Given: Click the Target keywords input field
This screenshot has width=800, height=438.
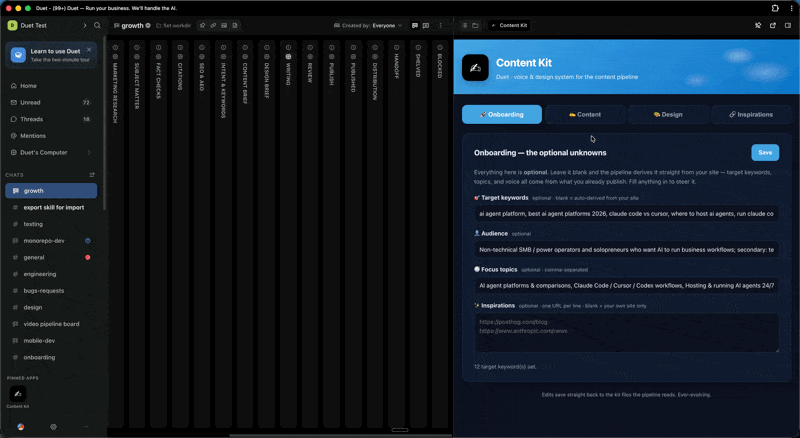Looking at the screenshot, I should [x=627, y=214].
